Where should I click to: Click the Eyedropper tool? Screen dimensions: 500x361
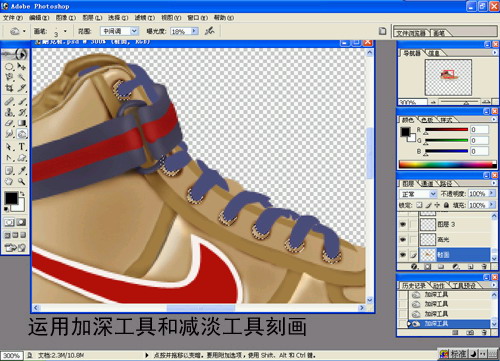click(22, 170)
